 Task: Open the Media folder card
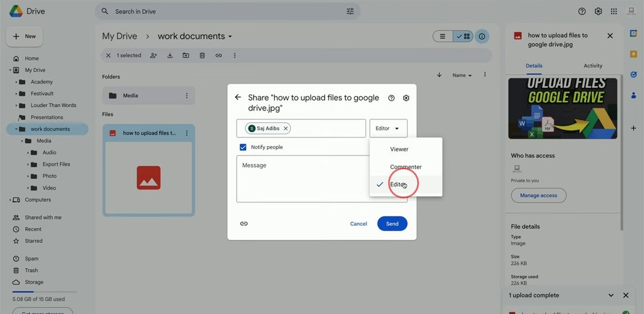[149, 96]
